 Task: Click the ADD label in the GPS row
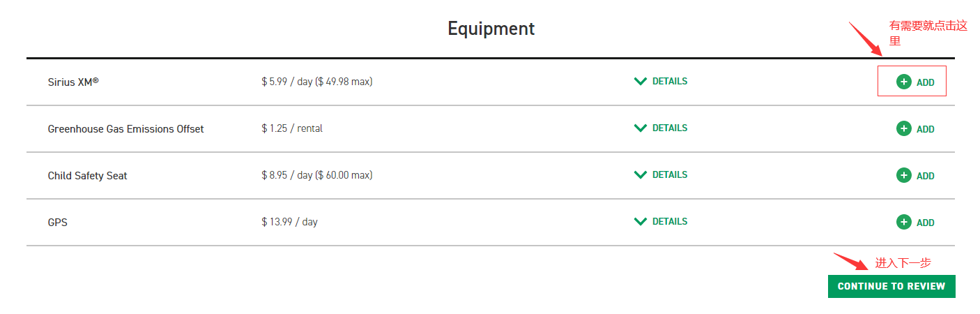click(x=925, y=223)
